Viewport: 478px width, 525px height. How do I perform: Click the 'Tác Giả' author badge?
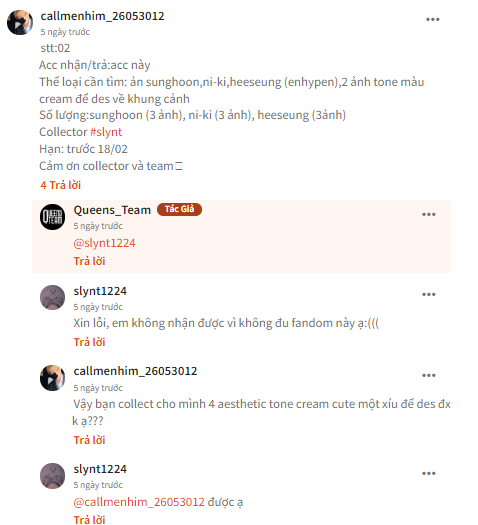click(x=179, y=209)
